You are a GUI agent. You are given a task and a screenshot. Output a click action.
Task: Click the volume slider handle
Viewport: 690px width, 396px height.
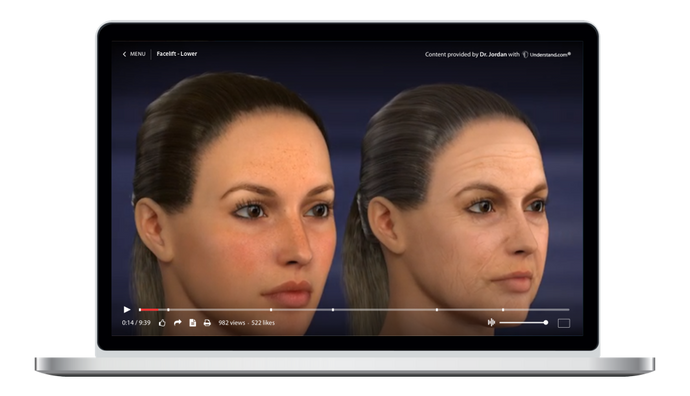546,323
